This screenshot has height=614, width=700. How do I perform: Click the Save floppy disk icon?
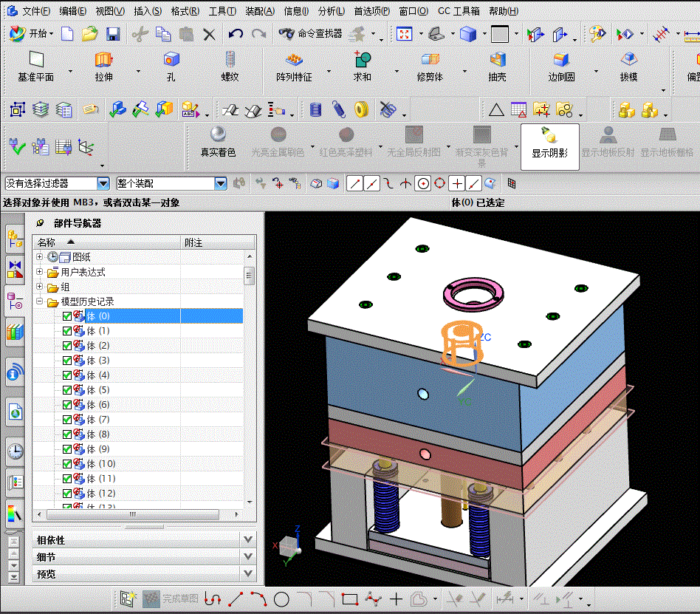[x=113, y=34]
